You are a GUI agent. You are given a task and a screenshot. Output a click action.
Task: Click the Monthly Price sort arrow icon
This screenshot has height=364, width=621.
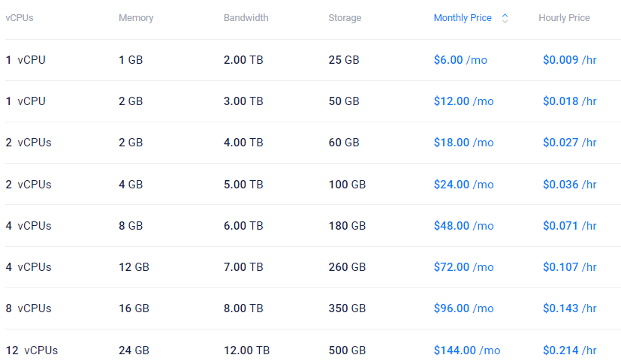(x=505, y=18)
